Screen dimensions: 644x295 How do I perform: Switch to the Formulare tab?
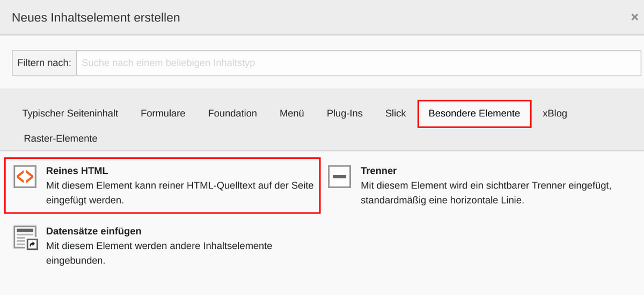pos(163,113)
